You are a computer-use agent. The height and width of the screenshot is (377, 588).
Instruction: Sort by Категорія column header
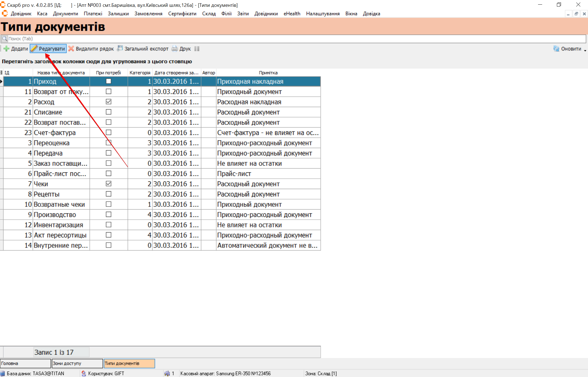point(140,73)
